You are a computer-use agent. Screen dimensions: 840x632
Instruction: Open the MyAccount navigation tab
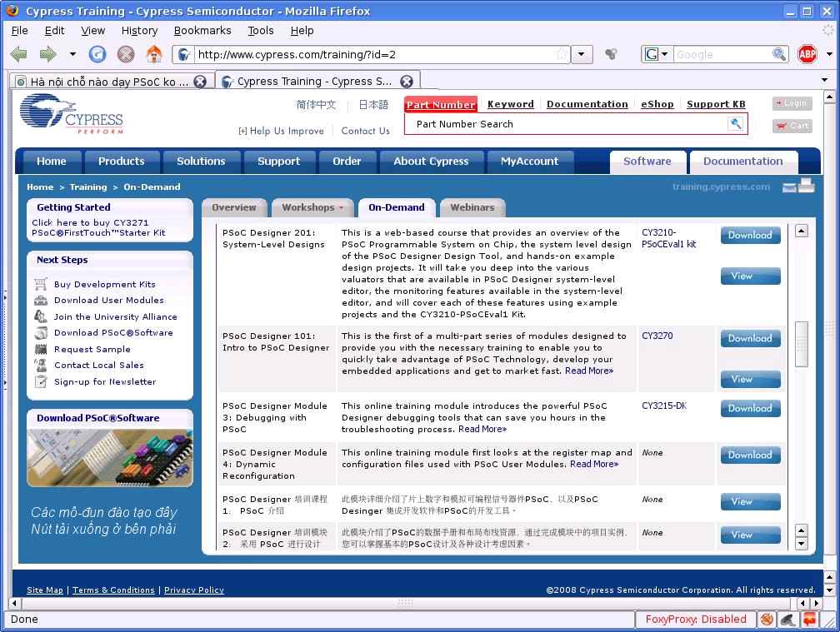[x=529, y=161]
